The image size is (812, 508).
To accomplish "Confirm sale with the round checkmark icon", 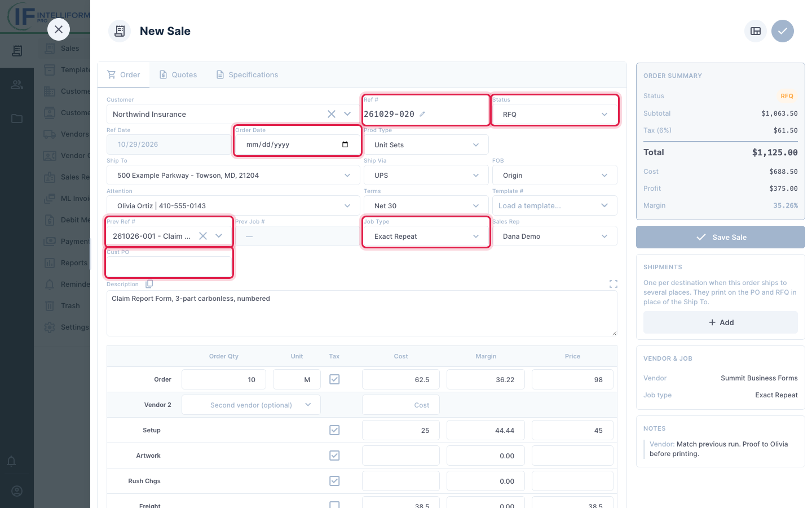I will pos(783,31).
